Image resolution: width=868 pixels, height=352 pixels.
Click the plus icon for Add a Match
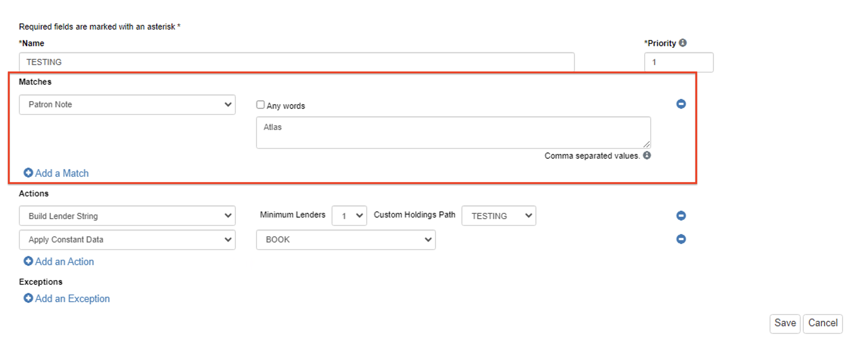tap(28, 173)
